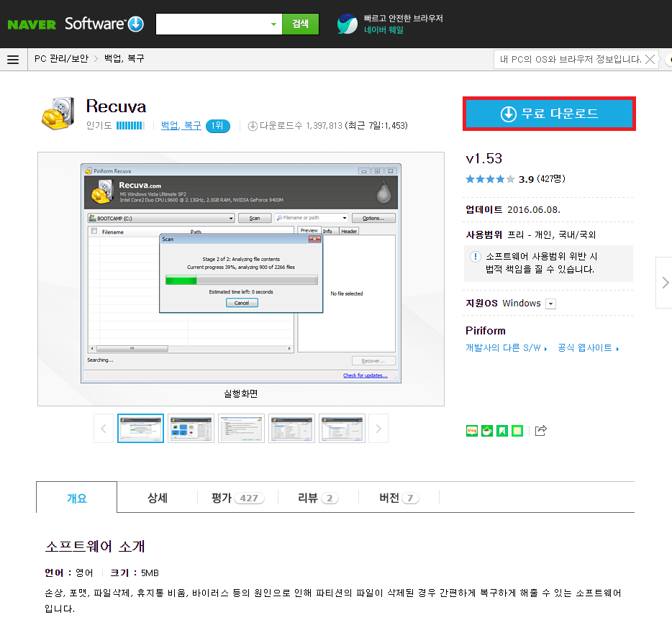The width and height of the screenshot is (672, 620).
Task: Open the 평가 427 tab
Action: (x=238, y=498)
